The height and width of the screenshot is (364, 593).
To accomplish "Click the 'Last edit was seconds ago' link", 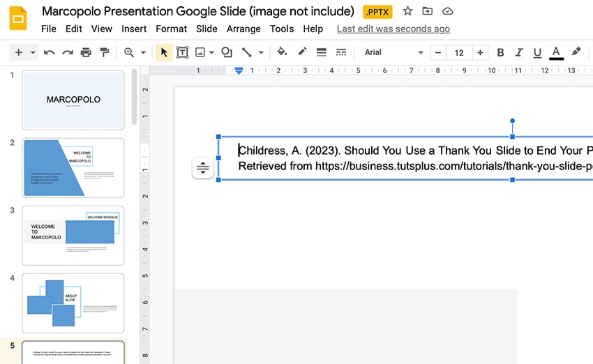I will point(393,29).
